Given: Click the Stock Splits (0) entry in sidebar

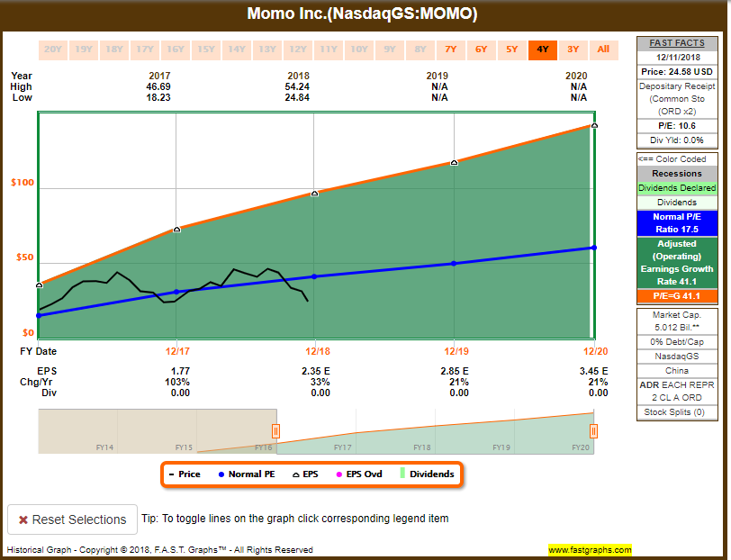Looking at the screenshot, I should 677,411.
